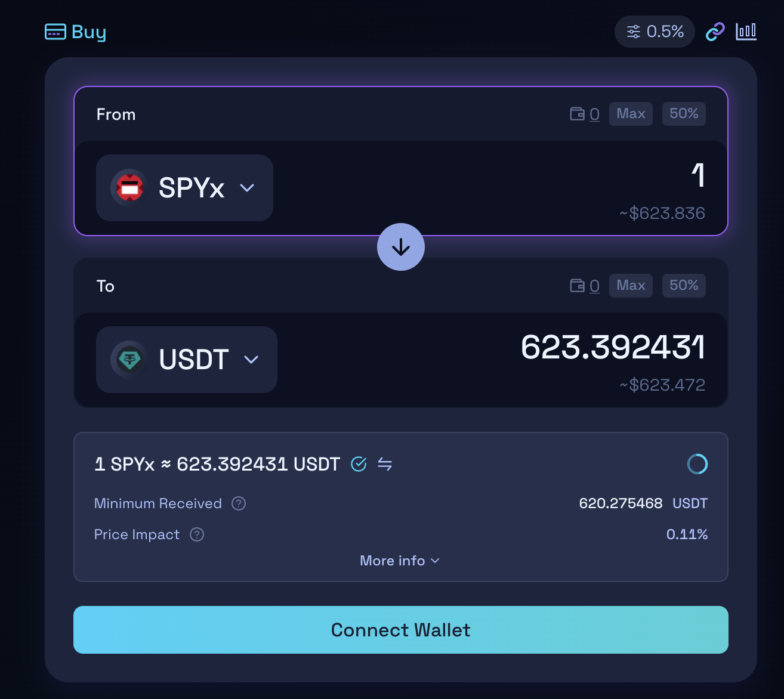
Task: Click the verified checkmark icon beside rate
Action: tap(359, 464)
